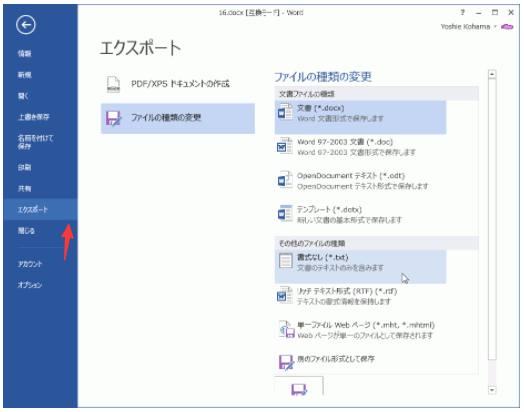
Task: Click the user avatar icon near Yoshie Kohama
Action: pos(507,27)
